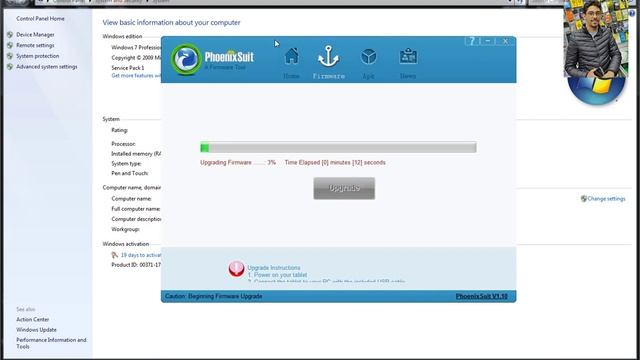
Task: Open PhoenixSuit help question mark
Action: coord(472,41)
